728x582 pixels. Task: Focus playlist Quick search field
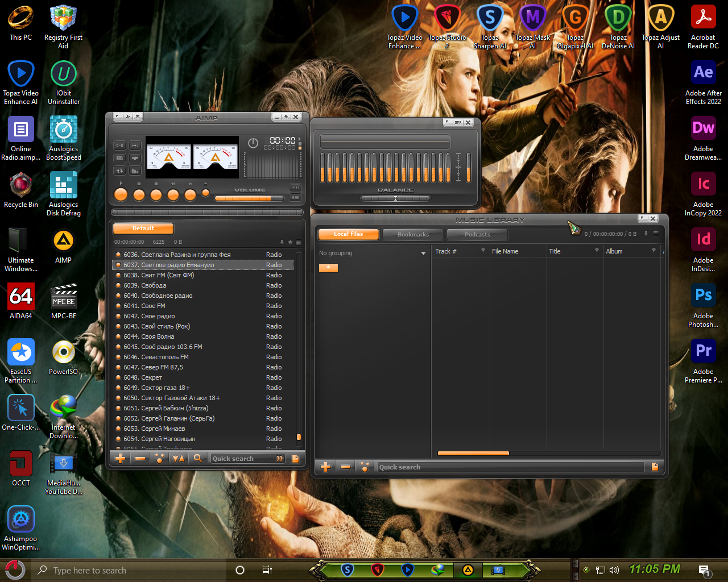point(248,459)
